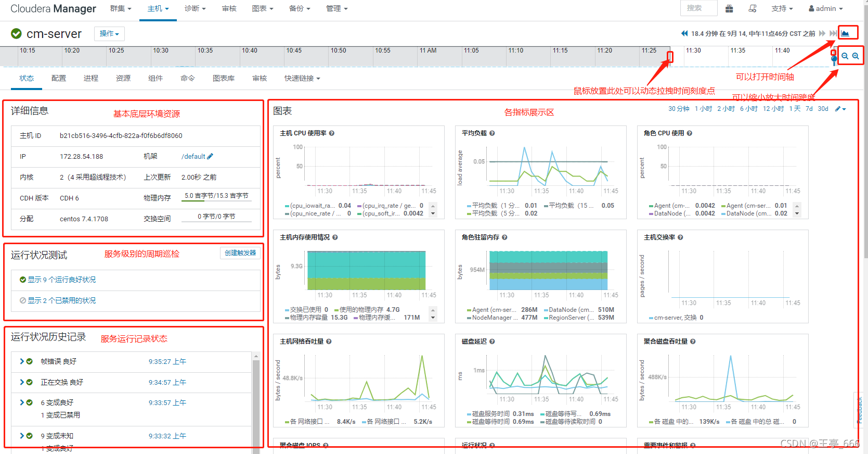
Task: Open the 支持 dropdown menu
Action: (782, 8)
